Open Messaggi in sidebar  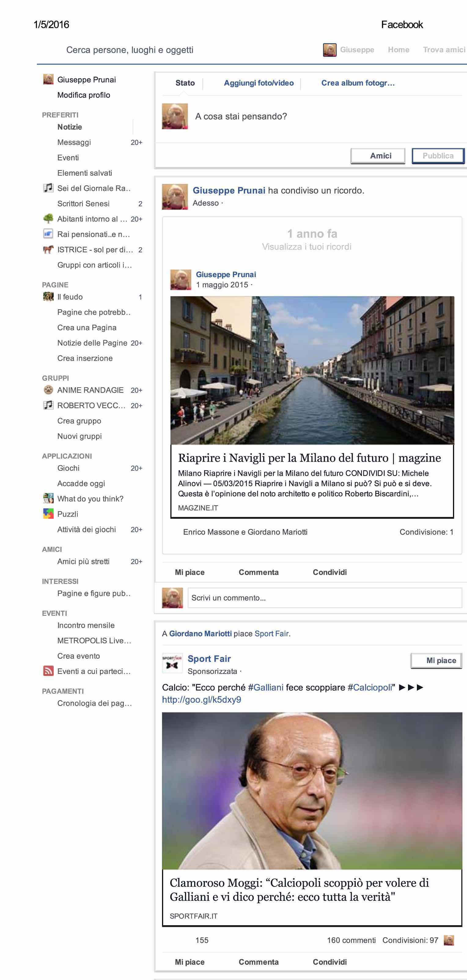click(74, 142)
